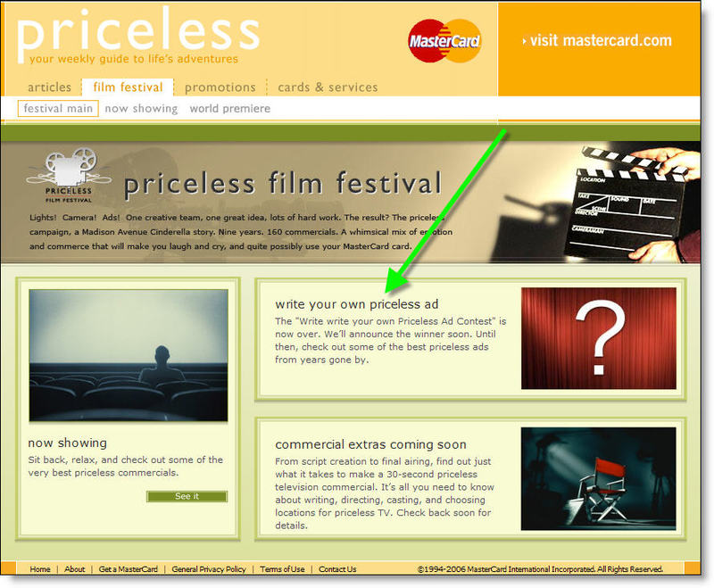This screenshot has height=588, width=714.
Task: Switch to the film festival tab
Action: pyautogui.click(x=128, y=87)
